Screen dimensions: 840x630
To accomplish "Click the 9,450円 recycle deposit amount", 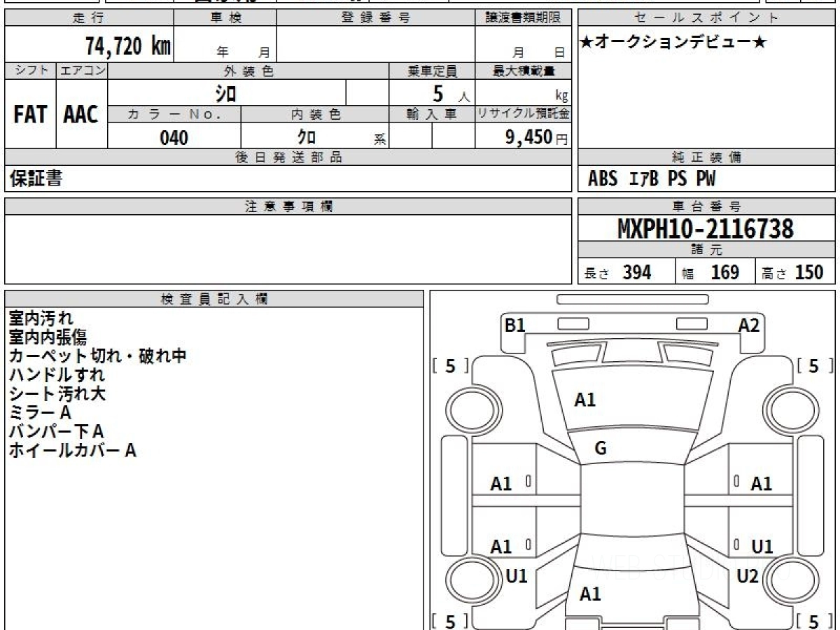I will (536, 138).
